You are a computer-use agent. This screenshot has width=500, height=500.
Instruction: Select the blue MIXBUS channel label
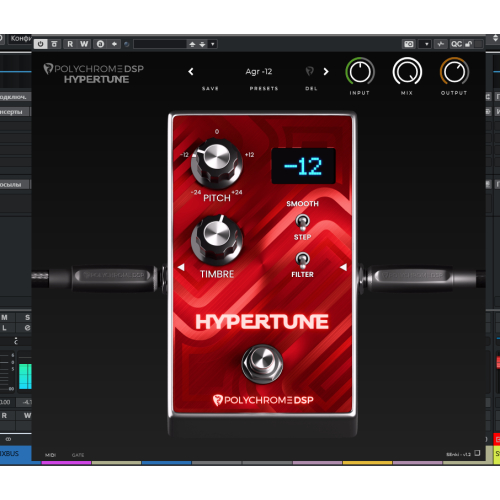16,454
